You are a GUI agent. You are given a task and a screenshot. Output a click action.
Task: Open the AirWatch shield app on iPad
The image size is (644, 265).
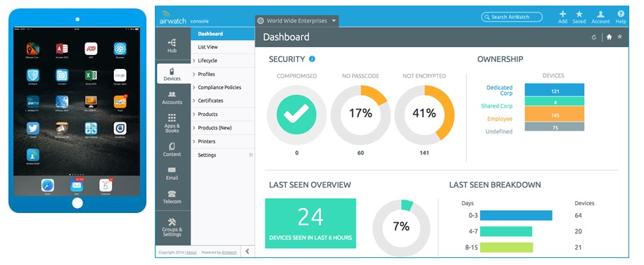(x=33, y=75)
